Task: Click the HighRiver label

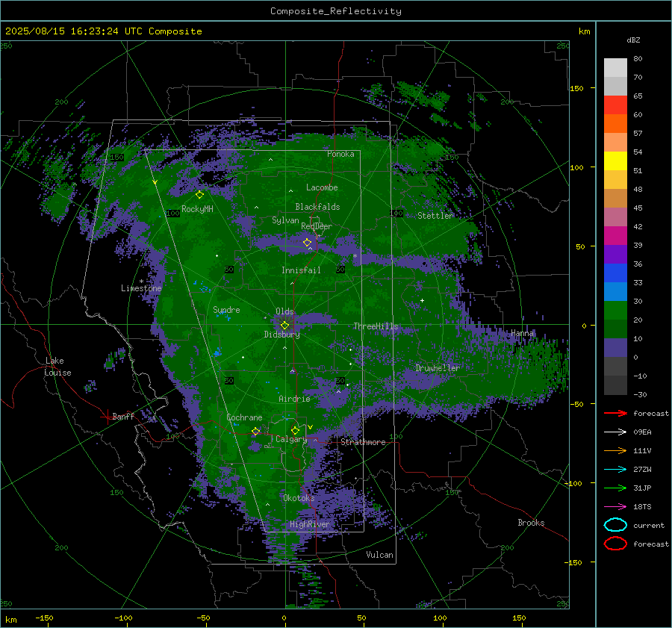Action: click(310, 524)
